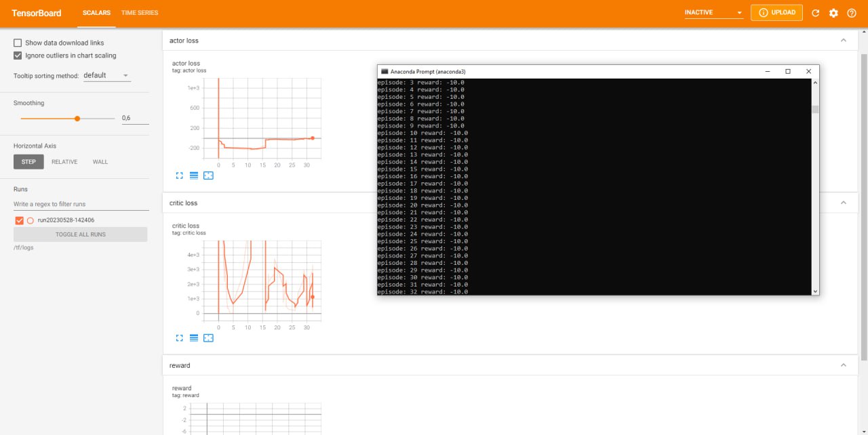This screenshot has height=435, width=868.
Task: Open the INACTIVE plugins dropdown
Action: point(713,13)
